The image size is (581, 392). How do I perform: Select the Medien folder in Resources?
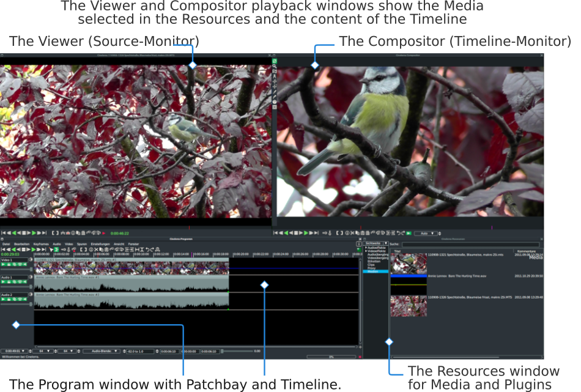pos(376,272)
